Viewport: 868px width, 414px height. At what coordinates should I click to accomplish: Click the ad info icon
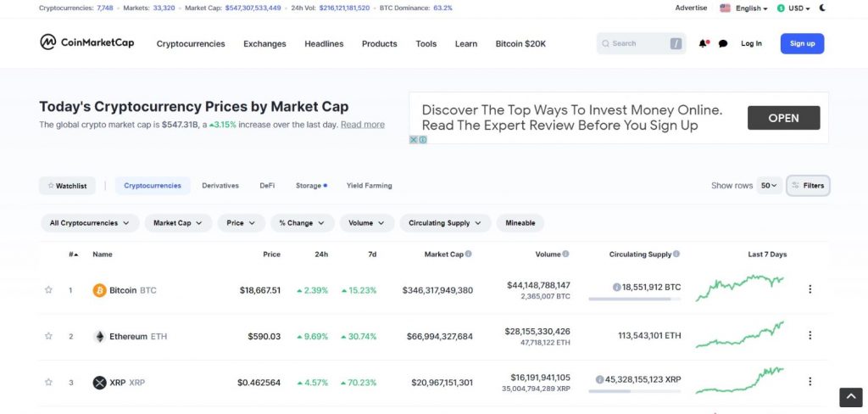click(x=423, y=140)
